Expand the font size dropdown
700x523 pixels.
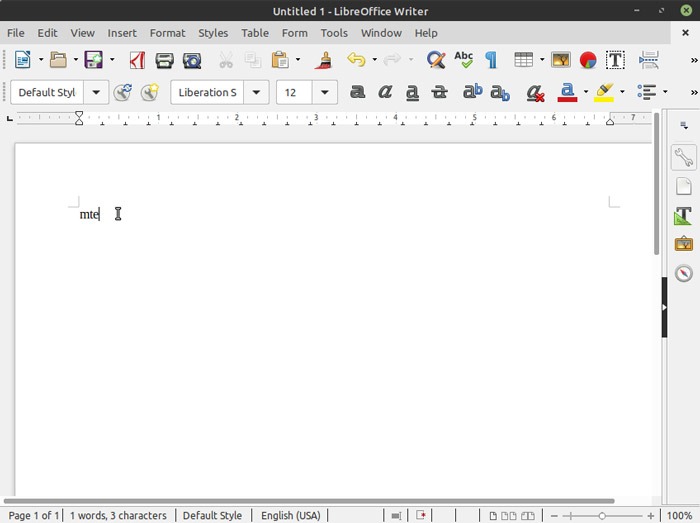point(325,92)
